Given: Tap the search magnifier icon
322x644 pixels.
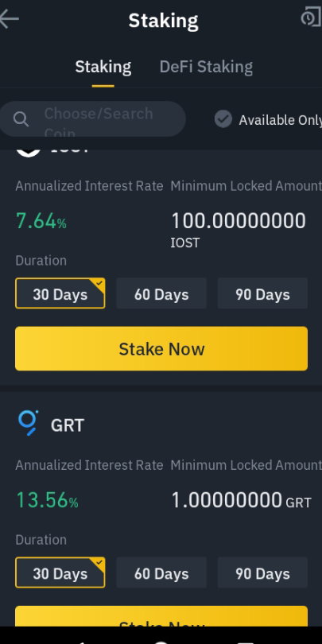Looking at the screenshot, I should point(21,119).
